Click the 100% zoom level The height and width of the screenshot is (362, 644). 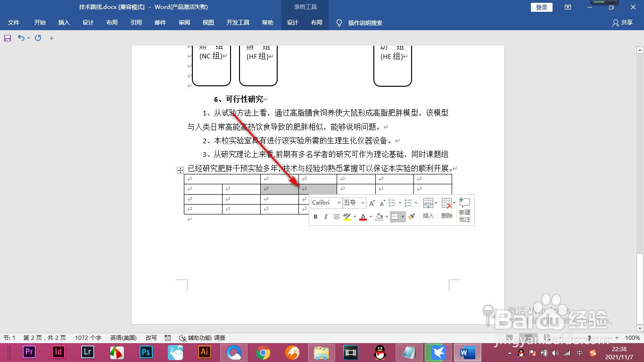632,338
